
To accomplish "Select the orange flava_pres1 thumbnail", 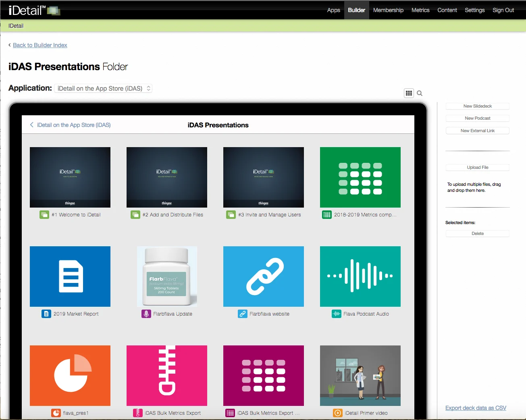I will pyautogui.click(x=70, y=376).
